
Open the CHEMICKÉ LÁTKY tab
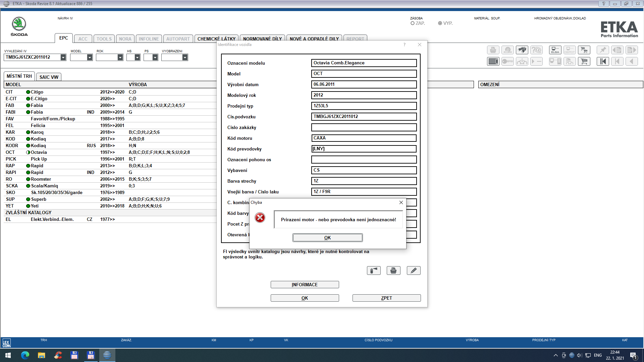216,39
